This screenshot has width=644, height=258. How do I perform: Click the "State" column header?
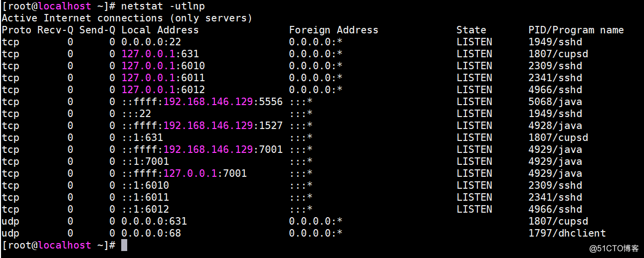[471, 30]
